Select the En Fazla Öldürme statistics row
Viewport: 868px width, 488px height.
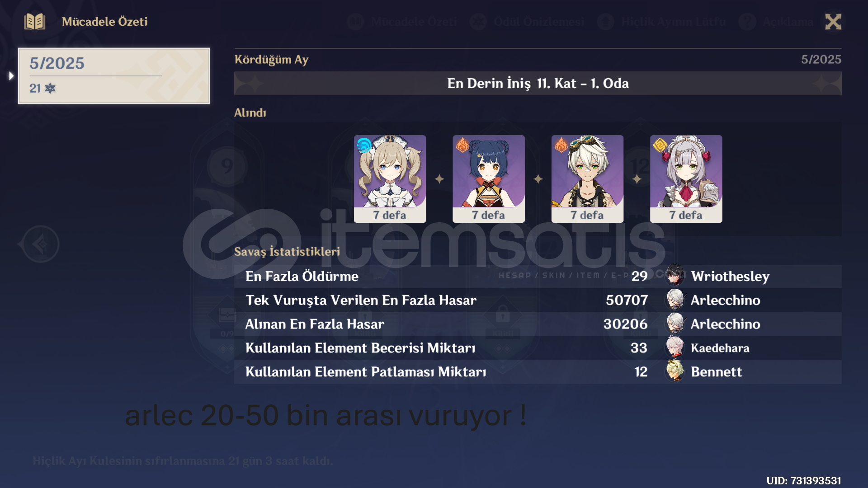[538, 276]
